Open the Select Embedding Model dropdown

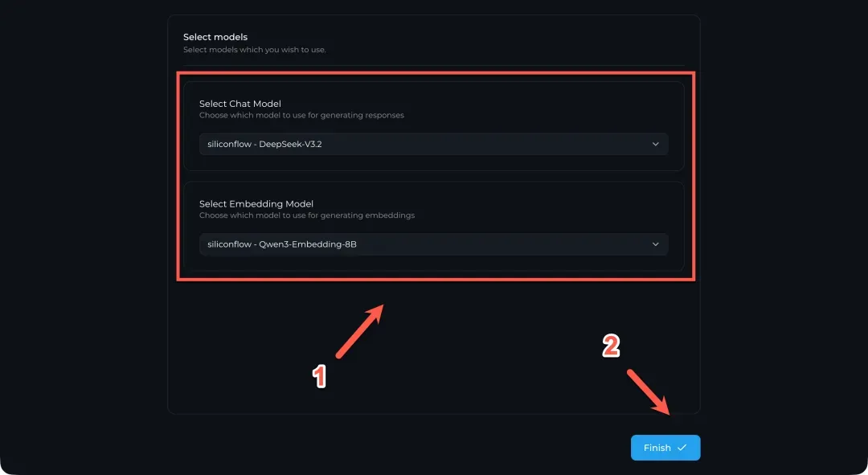(x=433, y=244)
